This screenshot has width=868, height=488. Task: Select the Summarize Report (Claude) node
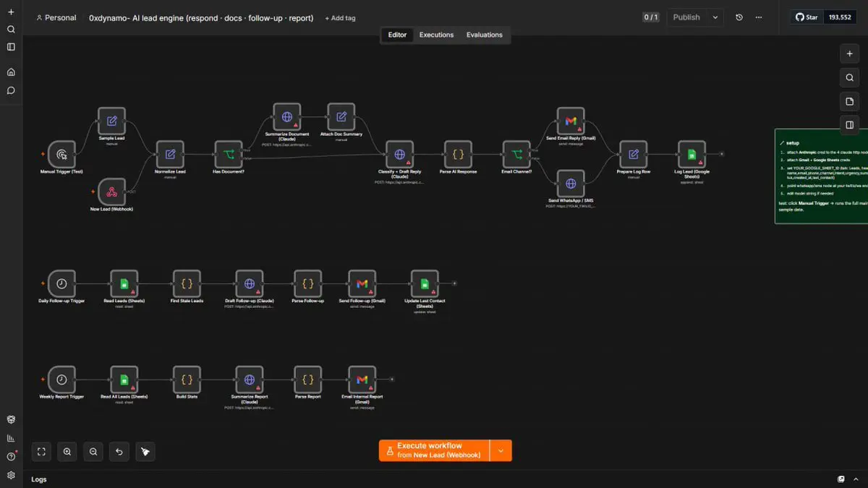pos(250,380)
